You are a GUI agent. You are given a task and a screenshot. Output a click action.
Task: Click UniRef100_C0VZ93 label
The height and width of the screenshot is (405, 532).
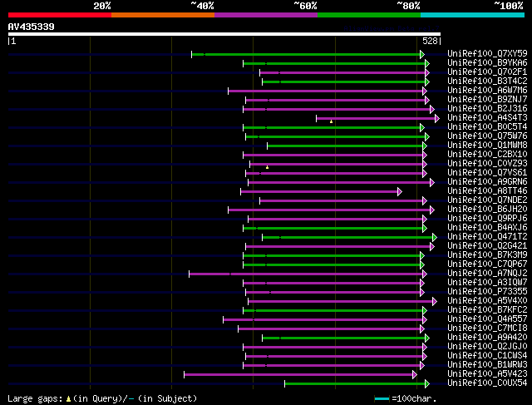(x=487, y=164)
